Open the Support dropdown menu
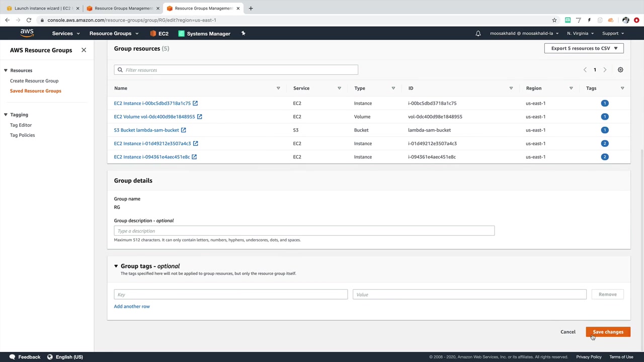 613,33
